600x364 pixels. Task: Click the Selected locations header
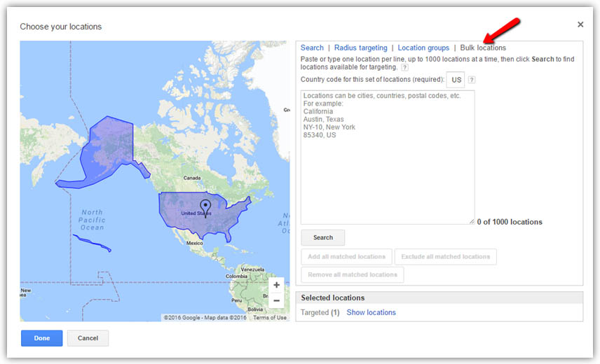click(x=439, y=298)
